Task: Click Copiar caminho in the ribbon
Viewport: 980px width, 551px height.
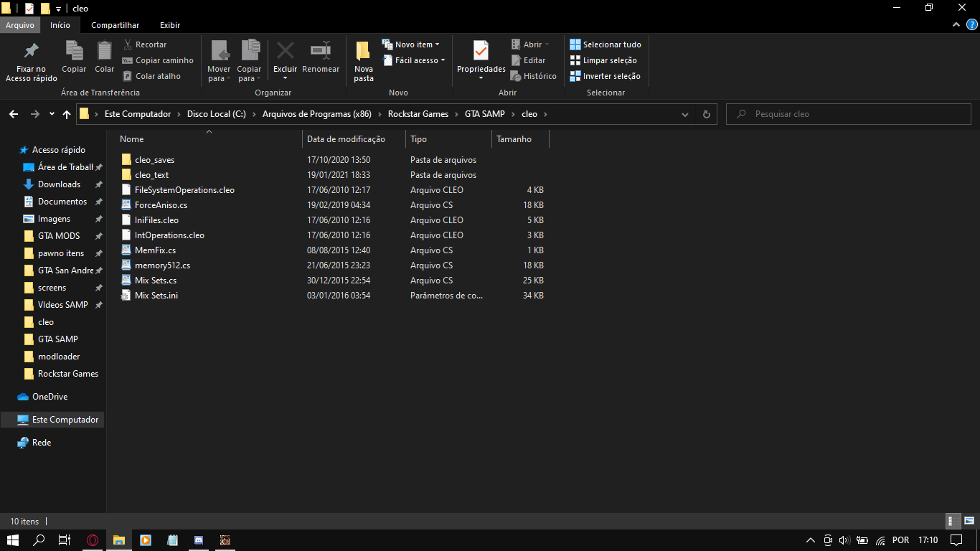Action: tap(158, 60)
